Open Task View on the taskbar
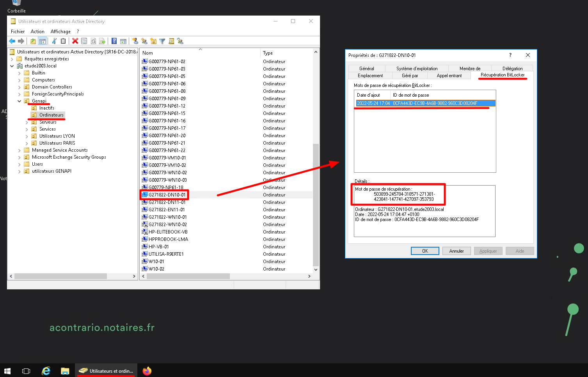The image size is (588, 377). 26,371
